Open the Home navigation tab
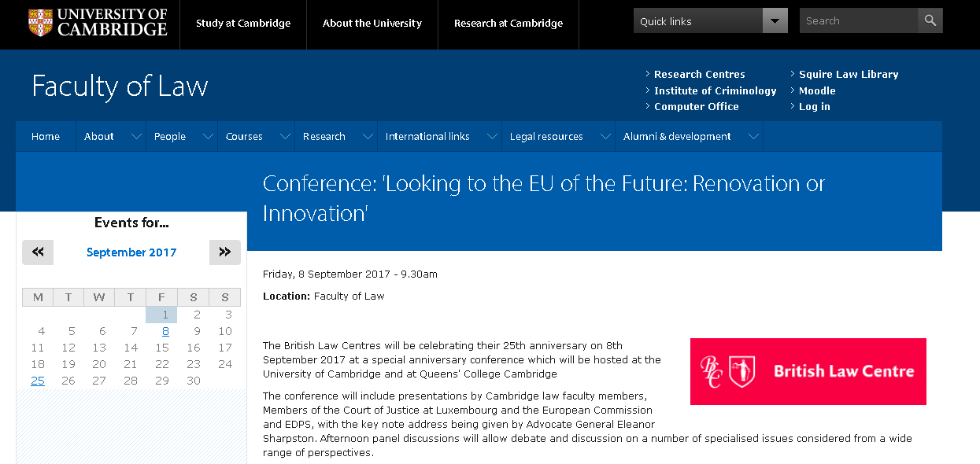Viewport: 980px width, 464px height. (x=46, y=137)
